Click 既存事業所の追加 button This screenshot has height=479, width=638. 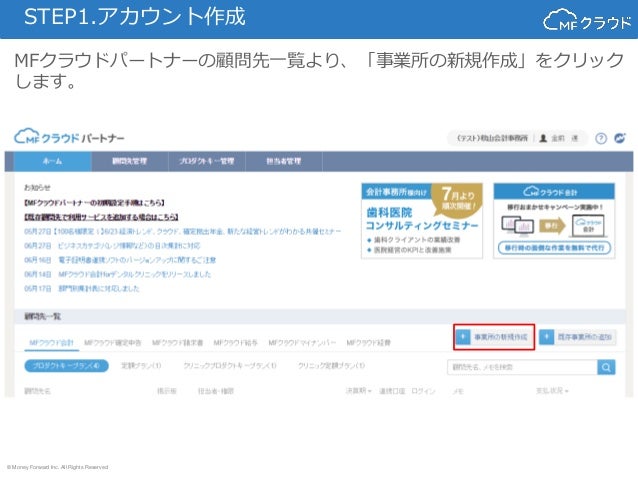coord(578,337)
